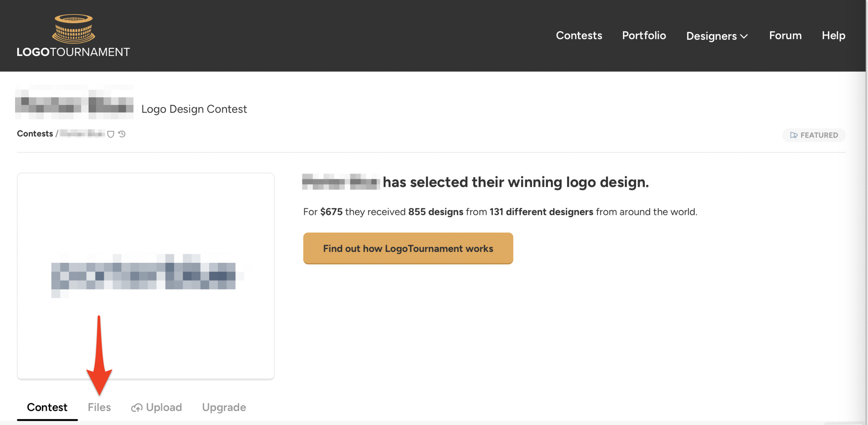Open the Forum navigation link
The height and width of the screenshot is (425, 868).
785,36
